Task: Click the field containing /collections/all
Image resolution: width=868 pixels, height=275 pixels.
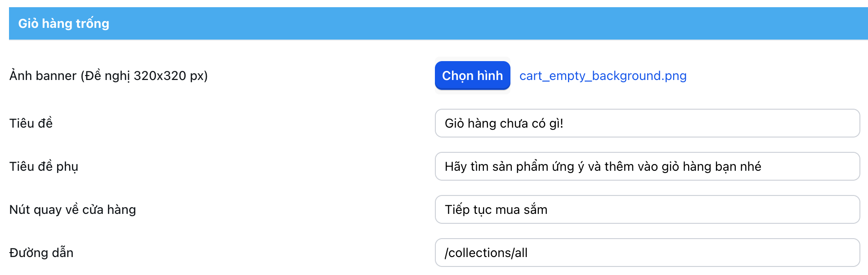Action: 486,253
